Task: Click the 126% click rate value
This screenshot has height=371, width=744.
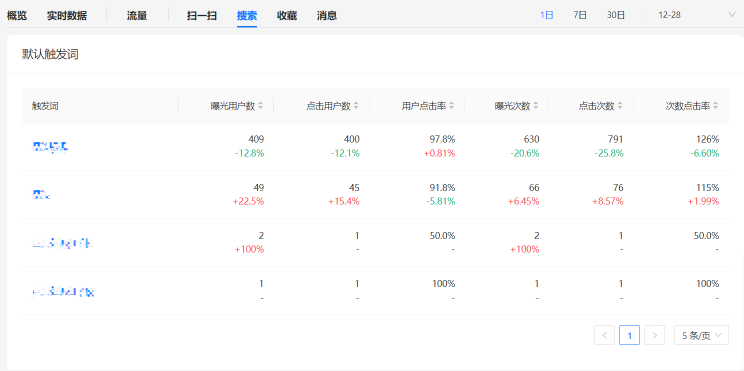Action: pyautogui.click(x=708, y=139)
